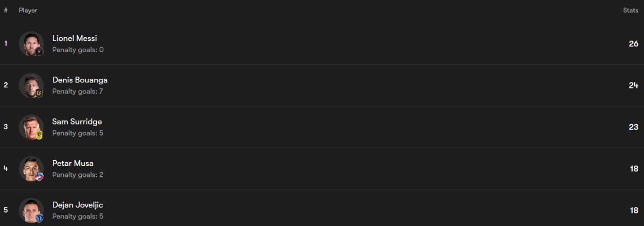Click the LAFC badge on Bouanga's avatar

click(39, 93)
